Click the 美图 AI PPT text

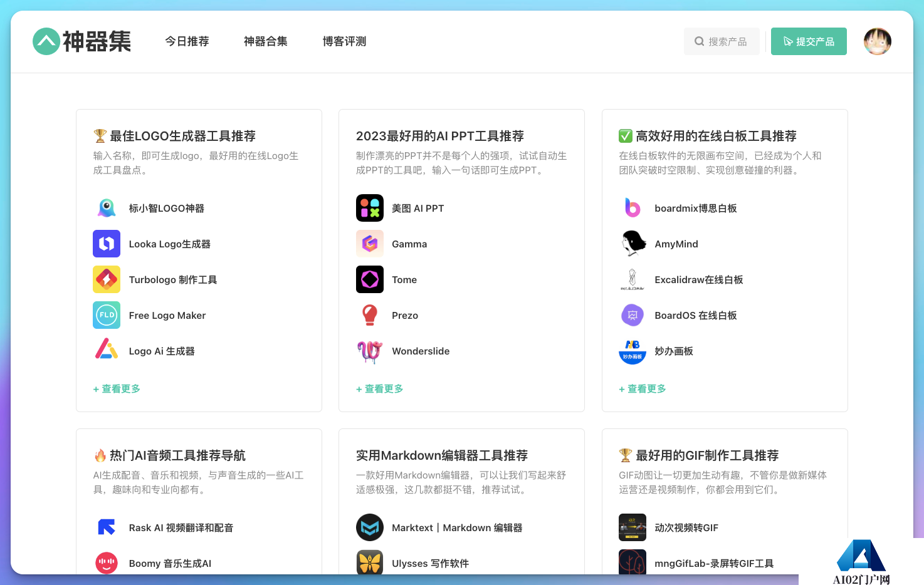point(418,208)
